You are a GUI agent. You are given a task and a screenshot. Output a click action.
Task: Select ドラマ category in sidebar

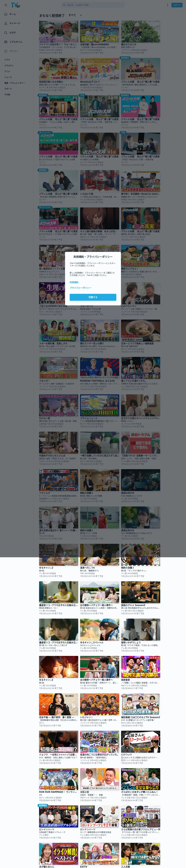(x=7, y=60)
